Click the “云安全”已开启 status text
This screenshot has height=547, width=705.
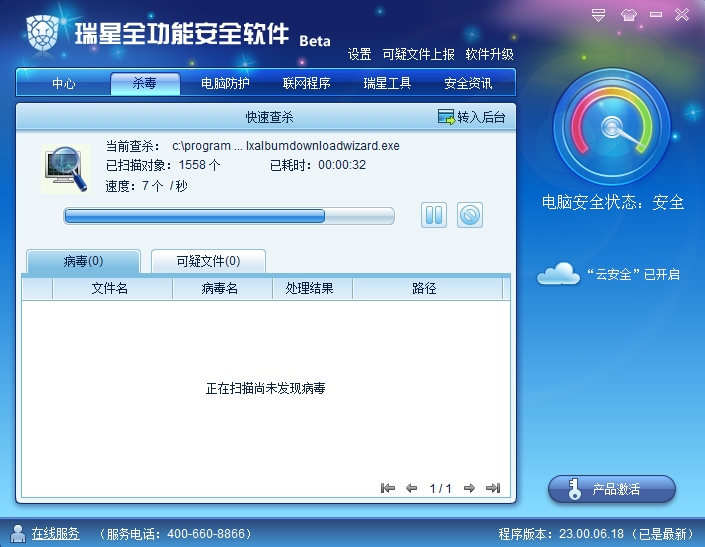[634, 274]
